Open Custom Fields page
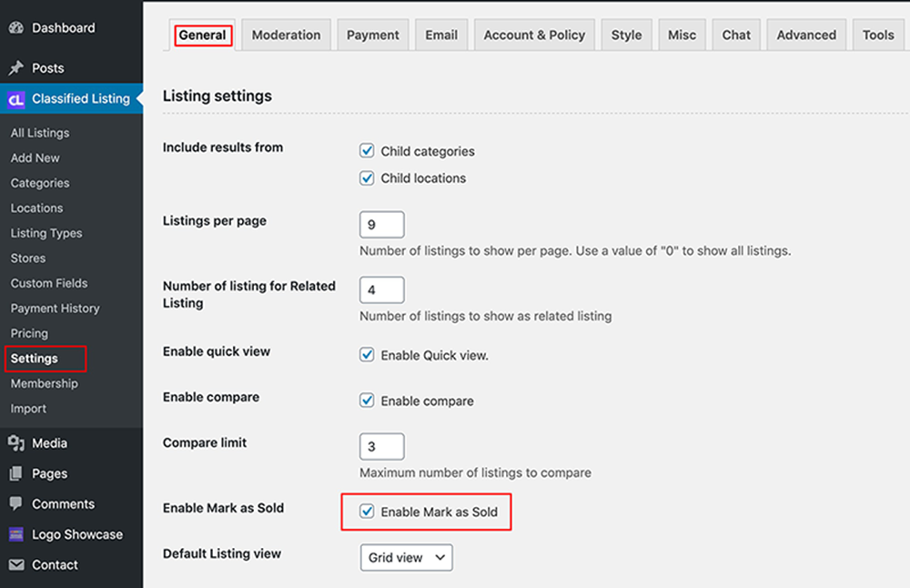This screenshot has height=588, width=910. click(49, 283)
